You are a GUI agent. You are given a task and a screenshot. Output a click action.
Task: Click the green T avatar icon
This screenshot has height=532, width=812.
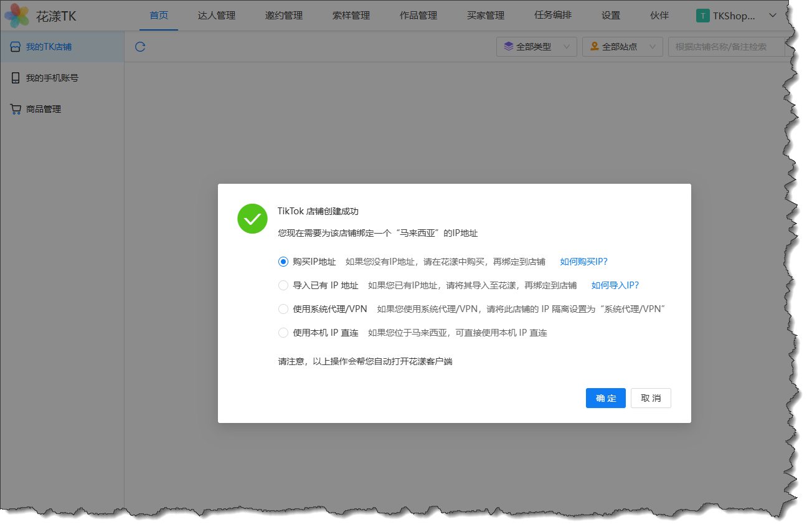tap(702, 16)
